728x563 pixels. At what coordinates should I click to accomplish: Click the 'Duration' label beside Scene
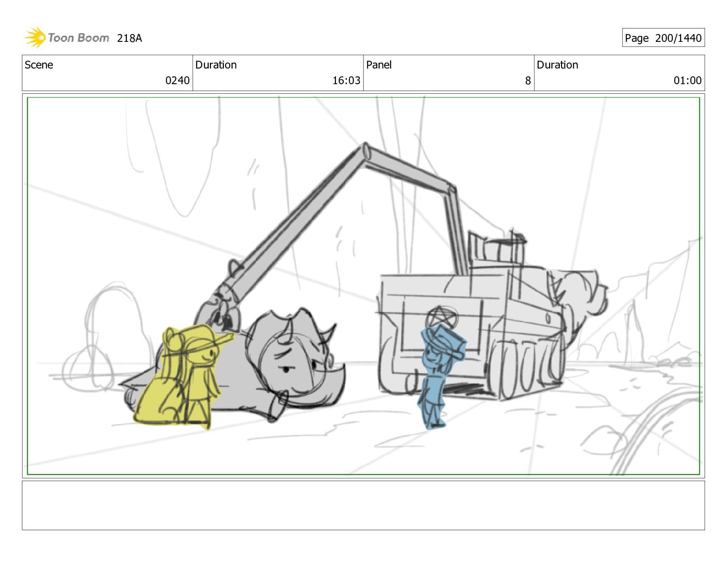tap(216, 65)
